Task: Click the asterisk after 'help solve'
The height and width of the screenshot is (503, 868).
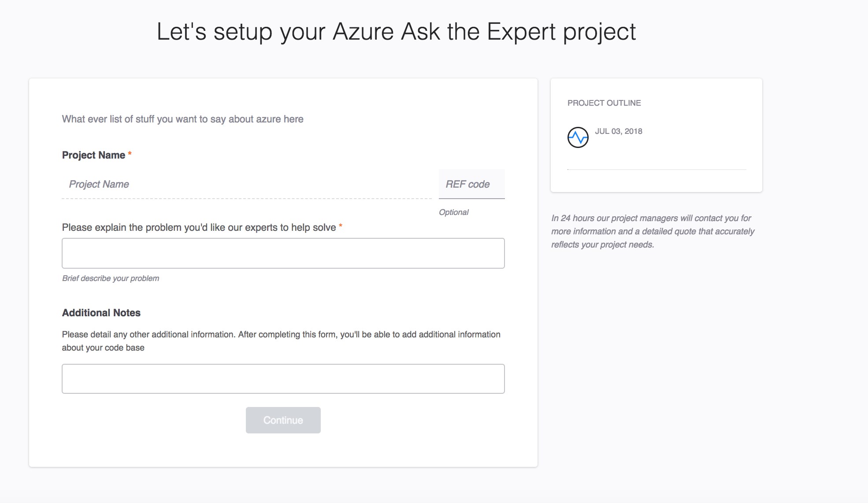Action: 340,226
